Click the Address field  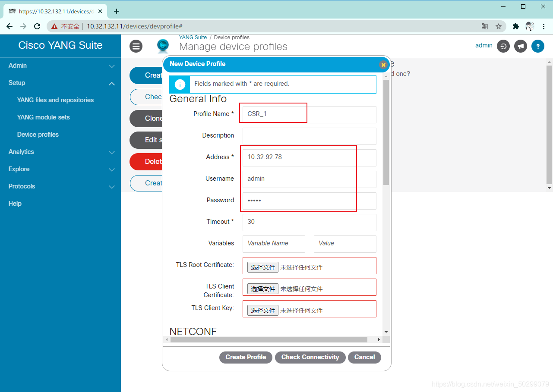point(309,157)
